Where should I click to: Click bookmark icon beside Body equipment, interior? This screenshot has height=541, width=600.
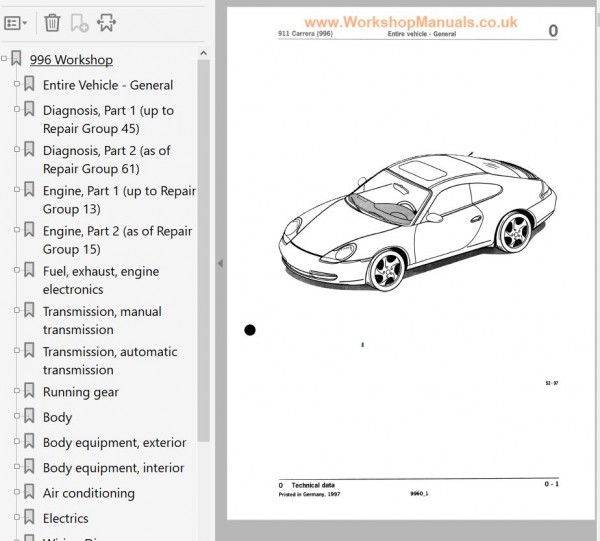29,466
